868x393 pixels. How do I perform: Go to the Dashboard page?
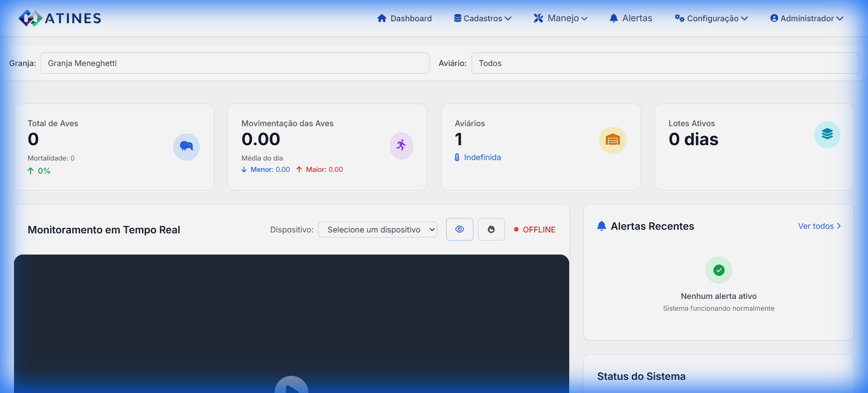pyautogui.click(x=405, y=19)
